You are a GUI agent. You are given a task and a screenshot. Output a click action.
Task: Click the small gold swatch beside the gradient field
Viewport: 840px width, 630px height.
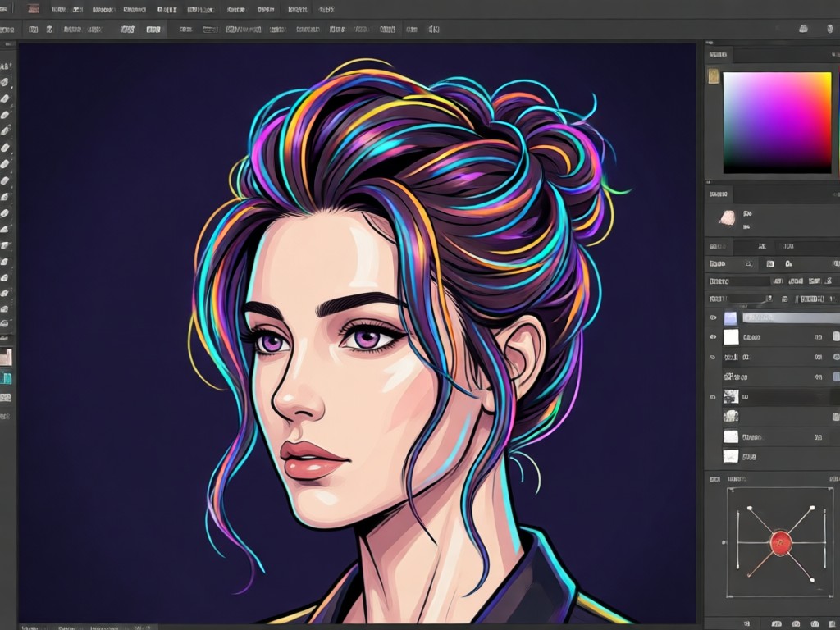point(714,76)
